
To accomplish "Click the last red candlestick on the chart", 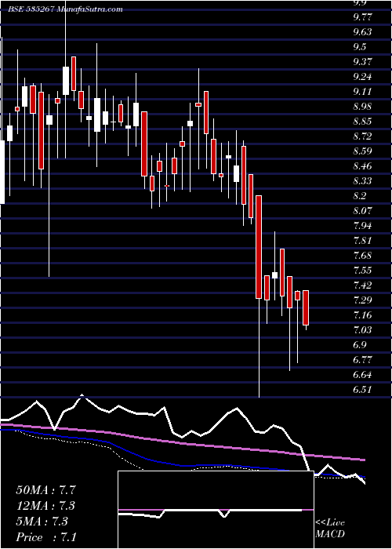I will [x=306, y=307].
